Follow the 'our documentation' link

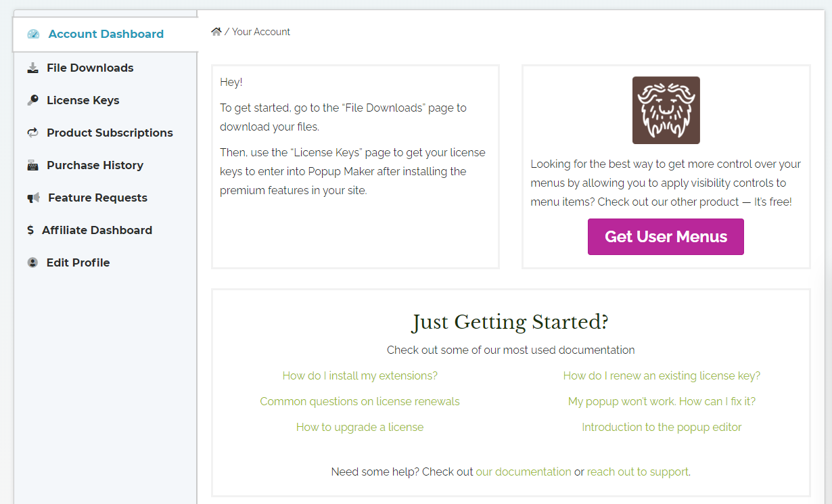524,472
